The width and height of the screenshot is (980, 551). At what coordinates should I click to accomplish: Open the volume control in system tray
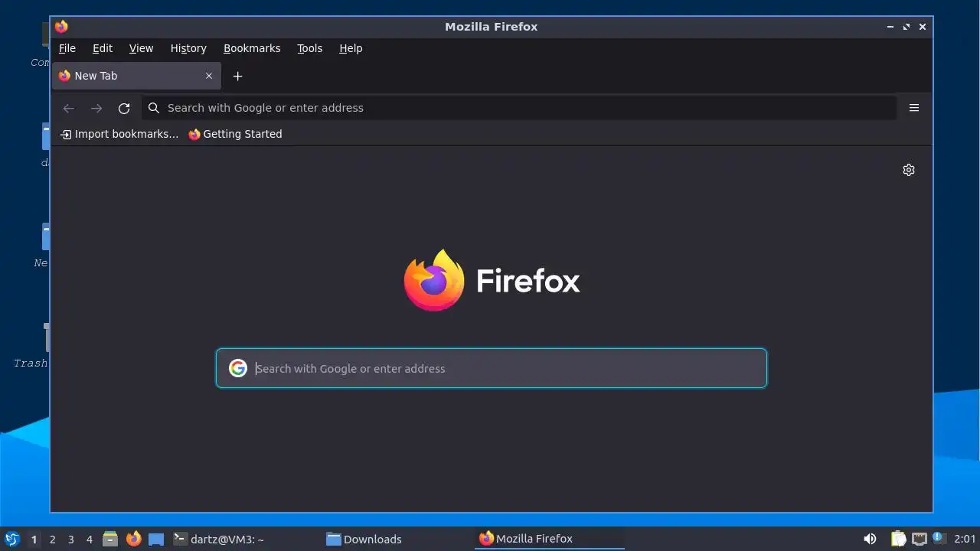click(870, 539)
